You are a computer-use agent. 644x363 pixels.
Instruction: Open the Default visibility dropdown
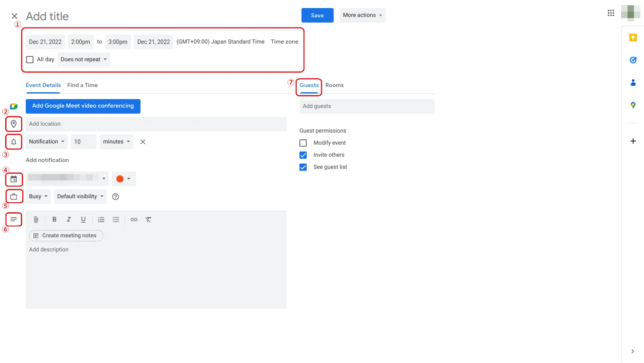click(x=80, y=196)
